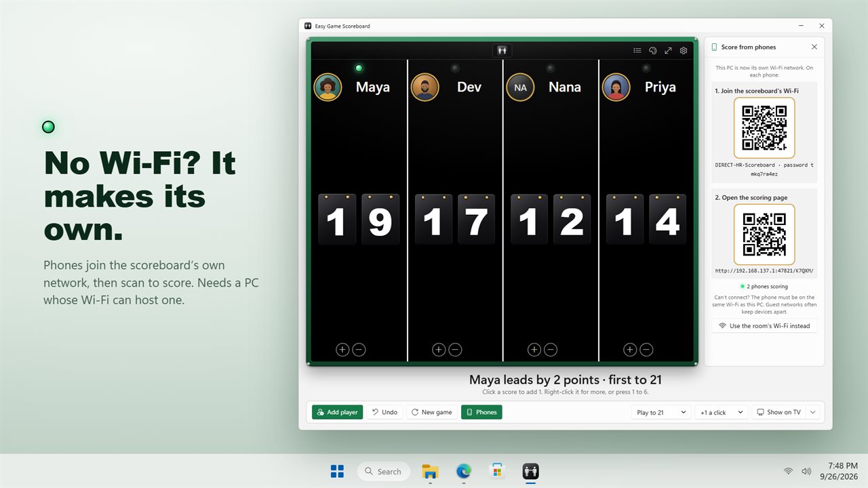Click Dev's score of 17
The image size is (868, 488).
455,220
